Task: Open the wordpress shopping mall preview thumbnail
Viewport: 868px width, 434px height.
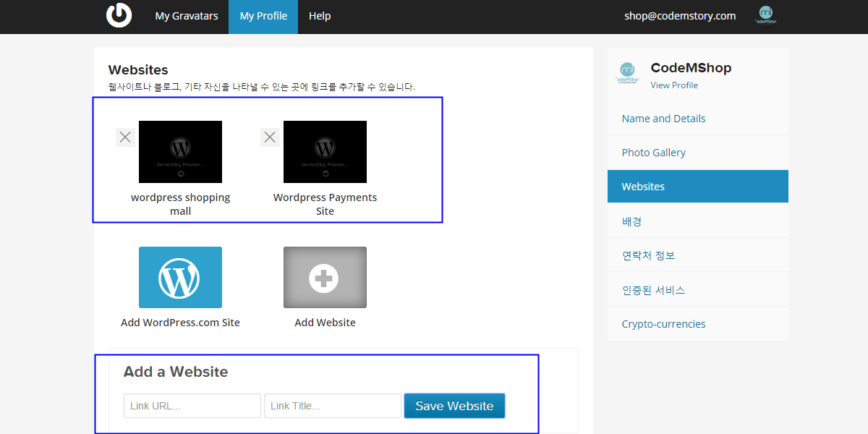Action: pos(180,152)
